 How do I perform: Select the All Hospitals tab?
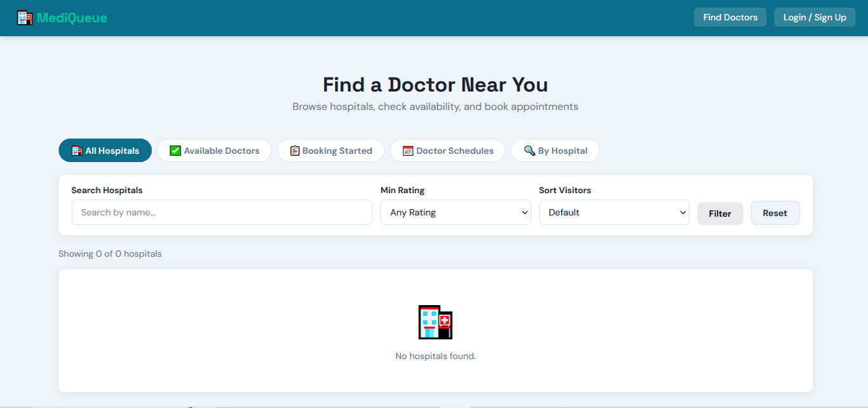click(x=105, y=151)
